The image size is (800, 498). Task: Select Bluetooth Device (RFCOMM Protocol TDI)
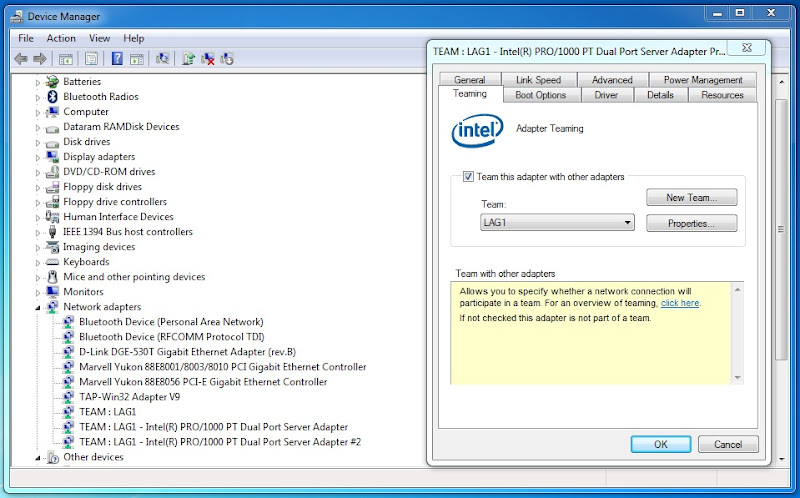click(171, 337)
